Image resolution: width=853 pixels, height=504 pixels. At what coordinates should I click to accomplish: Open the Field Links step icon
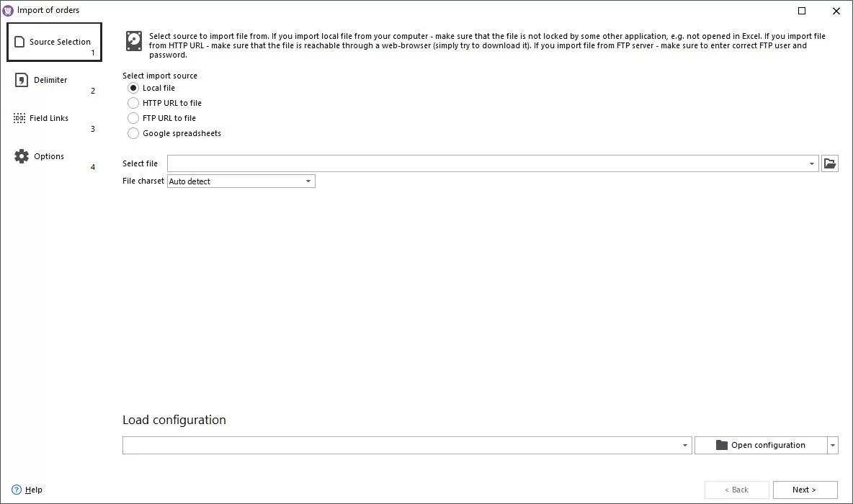tap(20, 117)
